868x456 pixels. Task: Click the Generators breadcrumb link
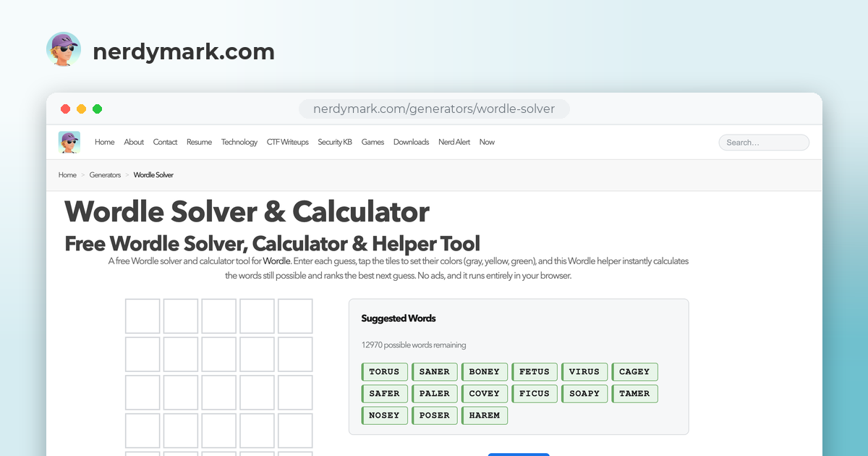[105, 175]
